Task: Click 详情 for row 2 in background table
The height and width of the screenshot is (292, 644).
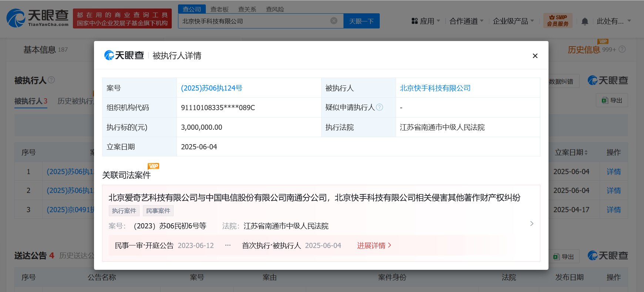Action: (x=614, y=190)
